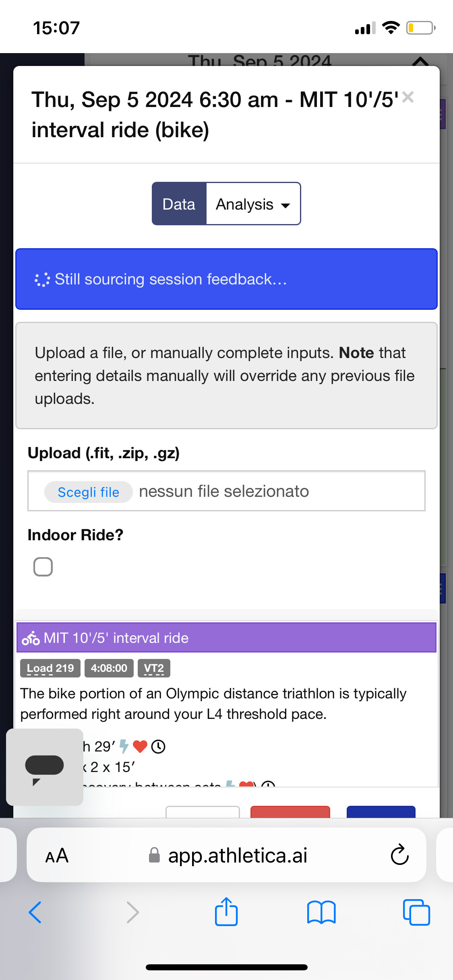Choose a file via Scegli file
453x980 pixels.
pos(89,492)
